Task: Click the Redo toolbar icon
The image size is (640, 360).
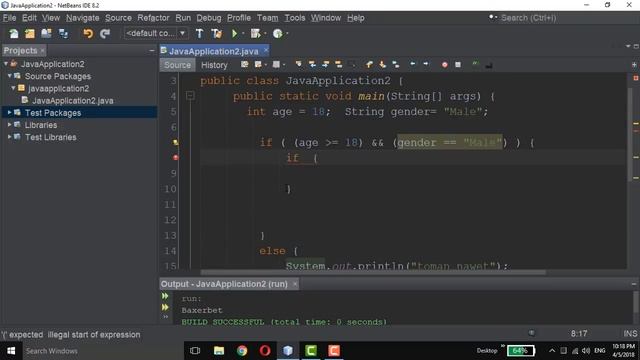Action: point(105,33)
